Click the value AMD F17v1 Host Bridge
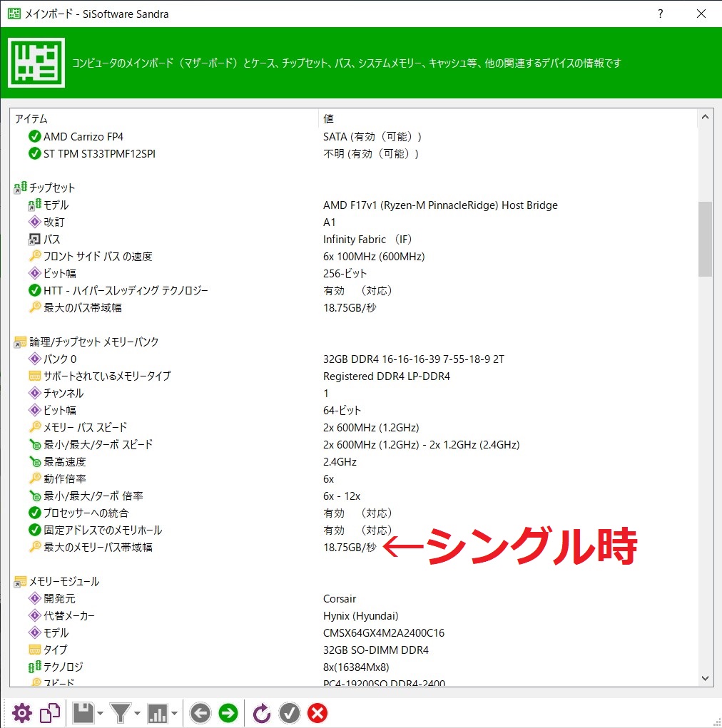This screenshot has width=722, height=728. coord(440,205)
